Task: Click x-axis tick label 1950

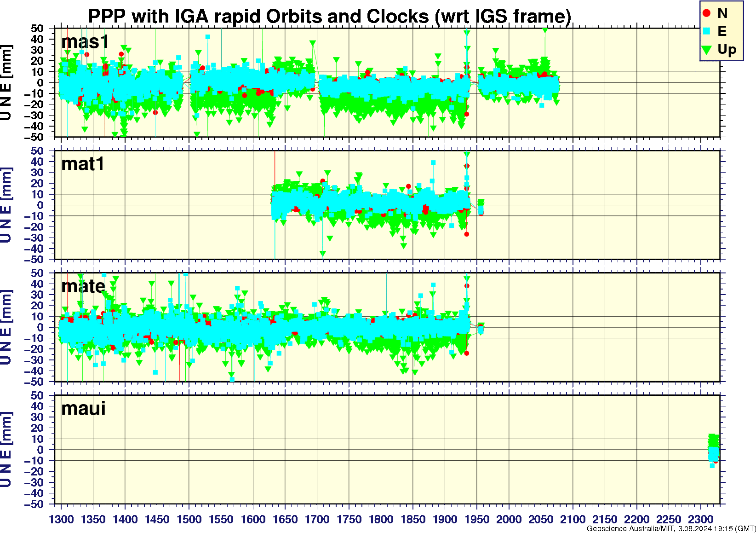Action: point(477,520)
